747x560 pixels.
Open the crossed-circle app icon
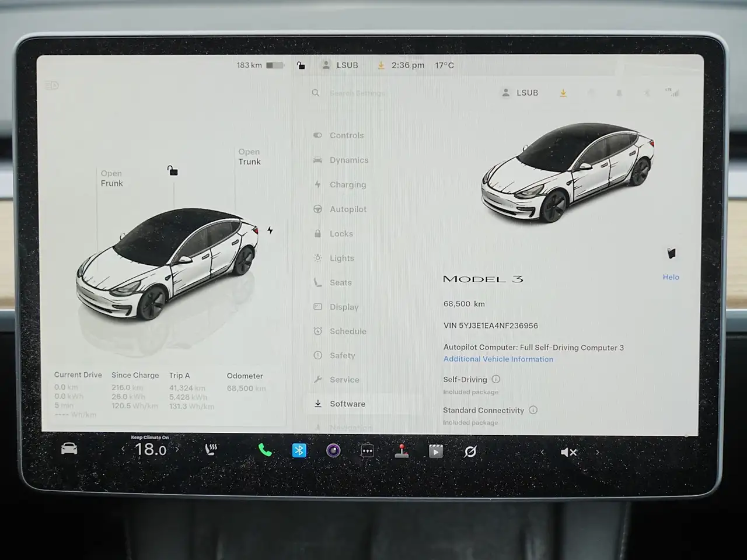470,452
